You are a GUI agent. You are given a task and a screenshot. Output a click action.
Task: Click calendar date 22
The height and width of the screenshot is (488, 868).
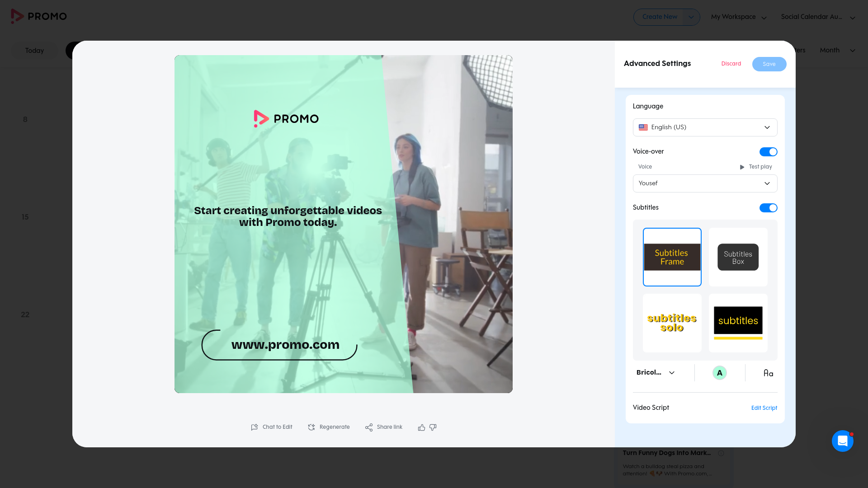pyautogui.click(x=25, y=315)
